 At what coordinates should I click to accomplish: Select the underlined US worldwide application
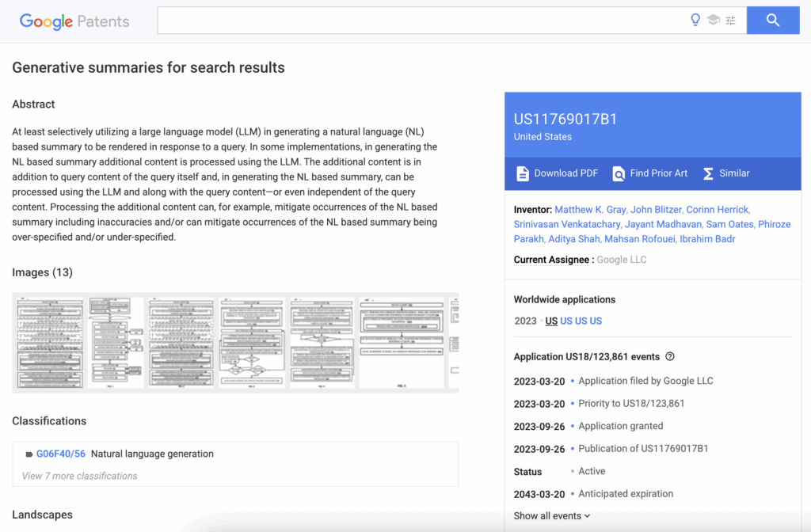[552, 321]
